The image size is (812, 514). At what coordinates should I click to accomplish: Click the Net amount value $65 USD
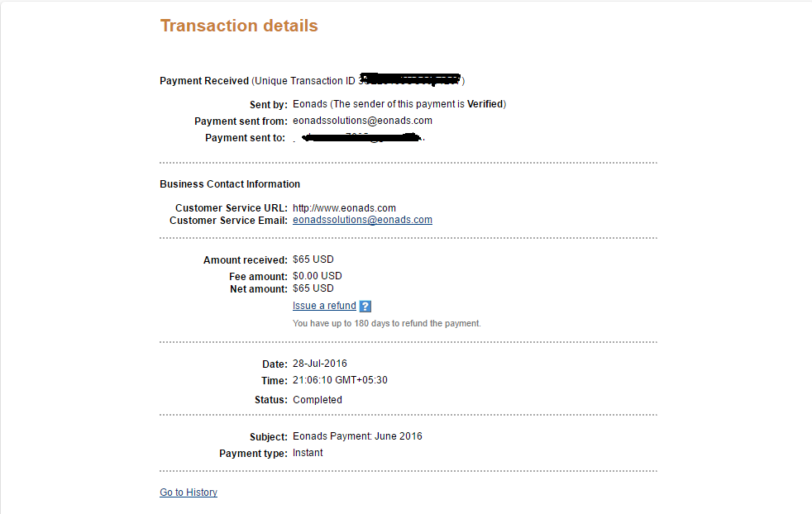[x=313, y=288]
